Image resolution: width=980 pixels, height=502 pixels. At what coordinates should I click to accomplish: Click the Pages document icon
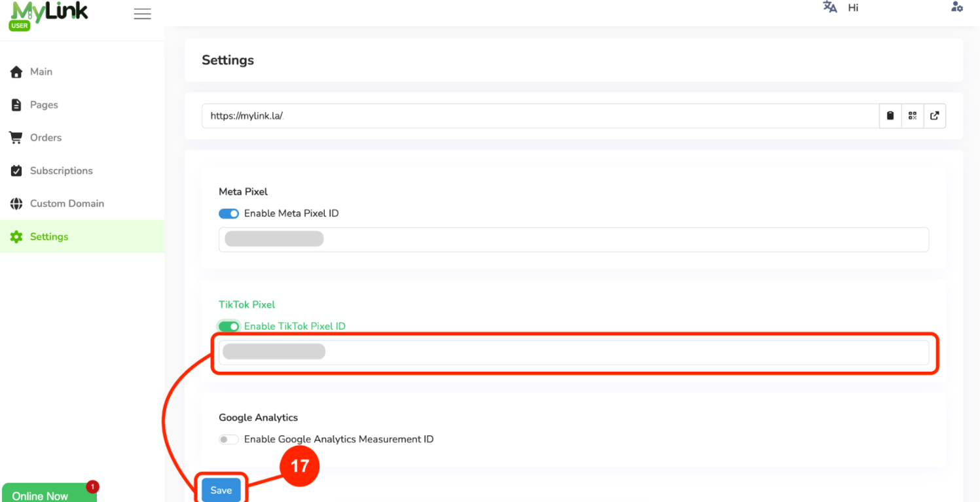pyautogui.click(x=16, y=105)
